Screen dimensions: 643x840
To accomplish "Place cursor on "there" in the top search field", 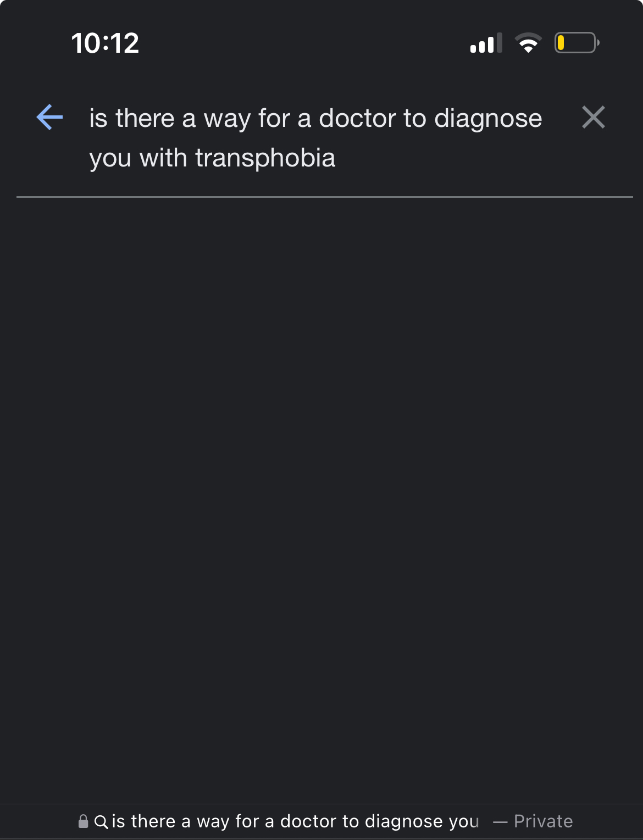I will tap(145, 119).
